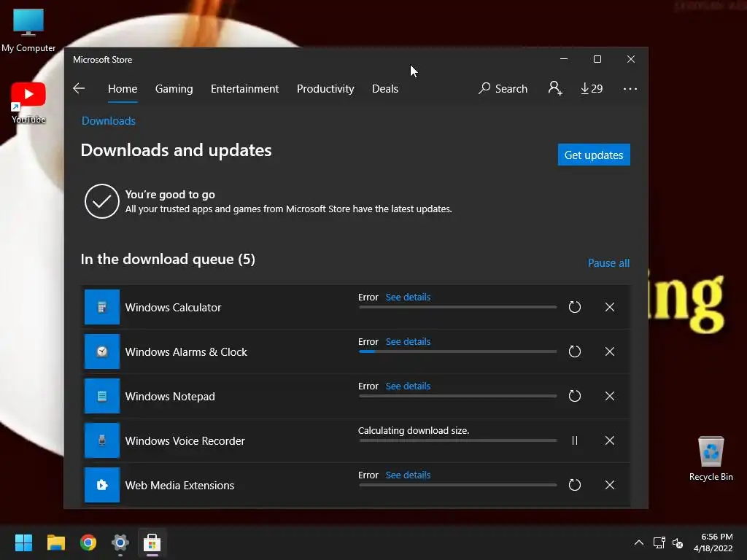Click the Windows Voice Recorder progress bar
This screenshot has height=560, width=747.
[457, 440]
